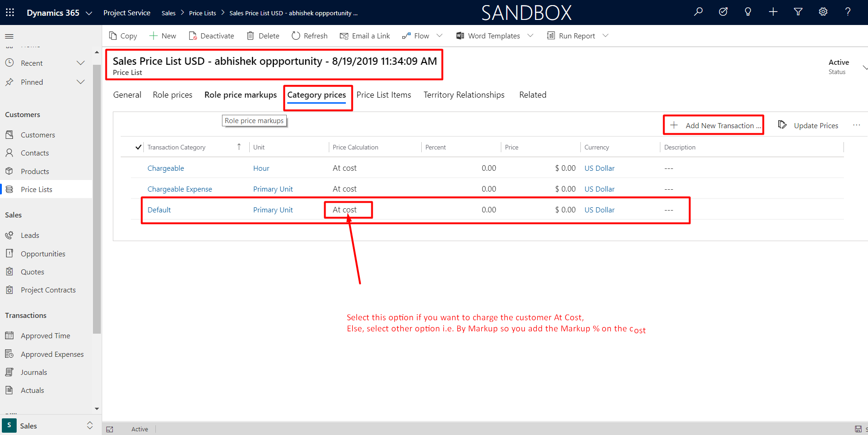This screenshot has width=868, height=435.
Task: Sort by Transaction Category column header
Action: coord(176,147)
